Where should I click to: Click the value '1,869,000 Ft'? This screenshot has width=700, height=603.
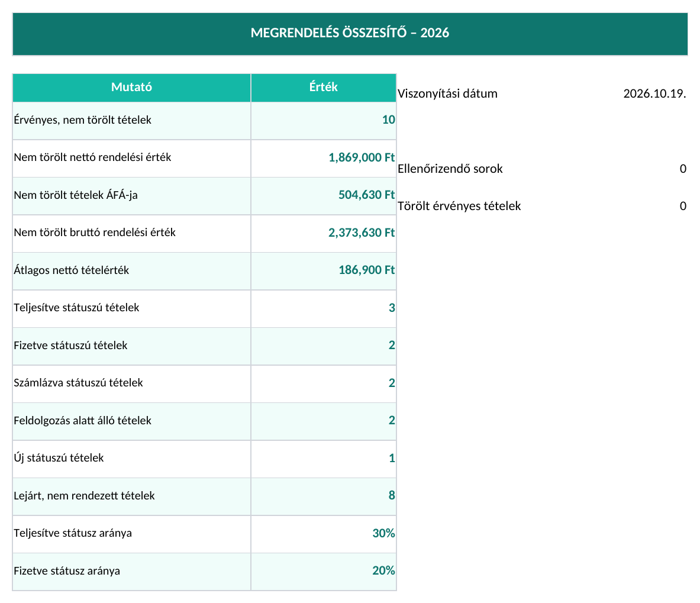click(324, 159)
